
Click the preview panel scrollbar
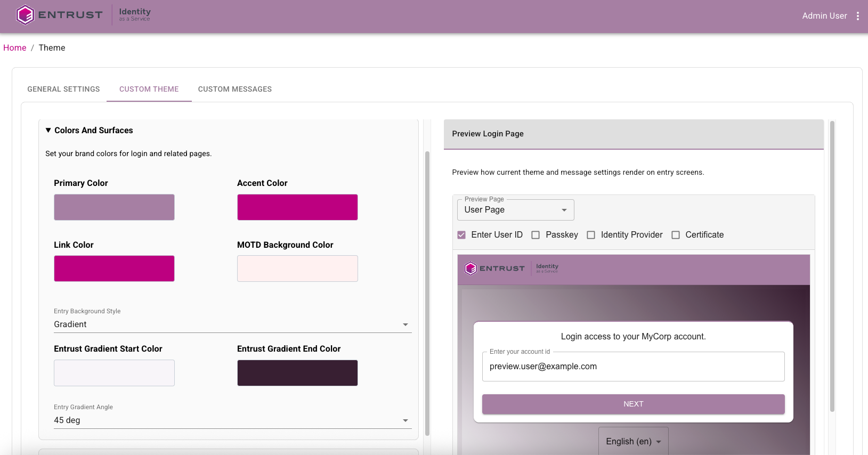point(832,266)
